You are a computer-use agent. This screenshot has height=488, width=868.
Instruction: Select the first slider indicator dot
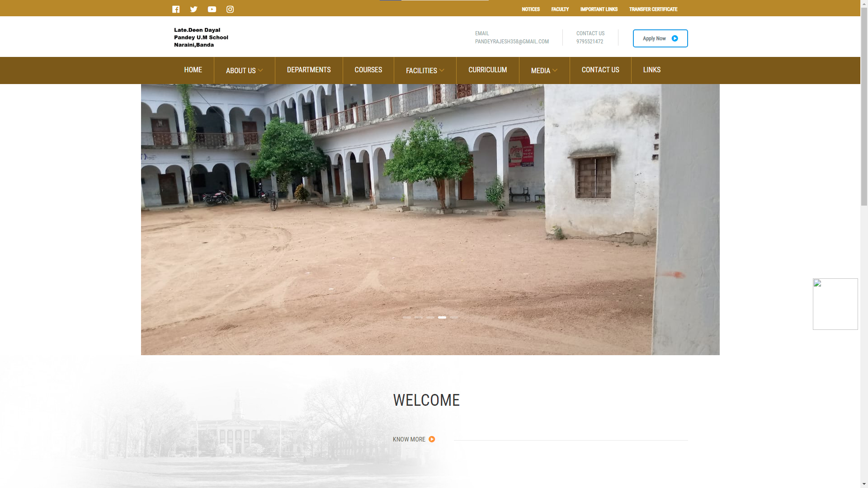click(x=407, y=318)
